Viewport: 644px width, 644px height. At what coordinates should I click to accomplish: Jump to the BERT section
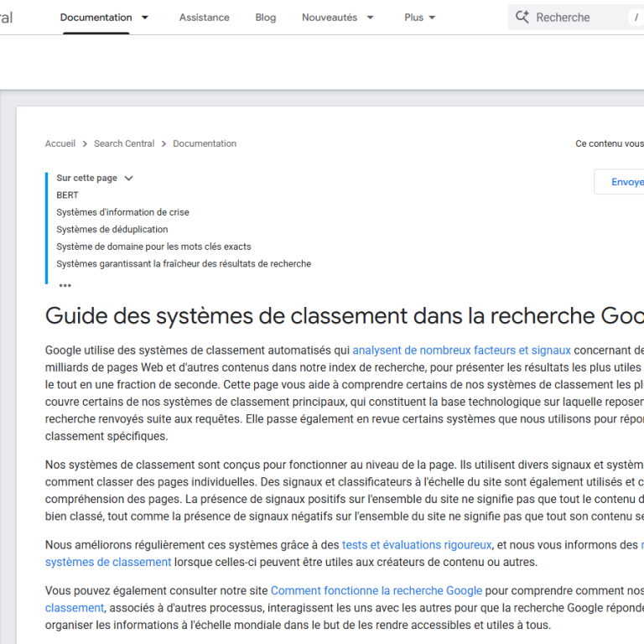point(67,195)
